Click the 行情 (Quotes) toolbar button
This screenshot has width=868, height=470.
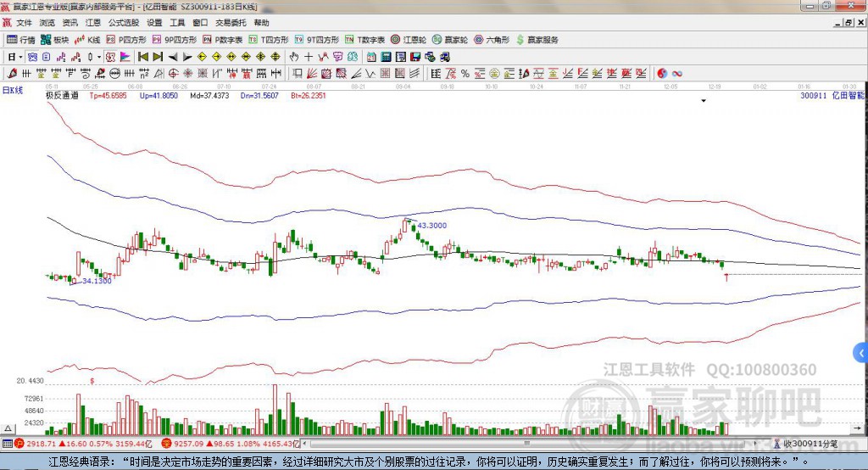pyautogui.click(x=21, y=39)
